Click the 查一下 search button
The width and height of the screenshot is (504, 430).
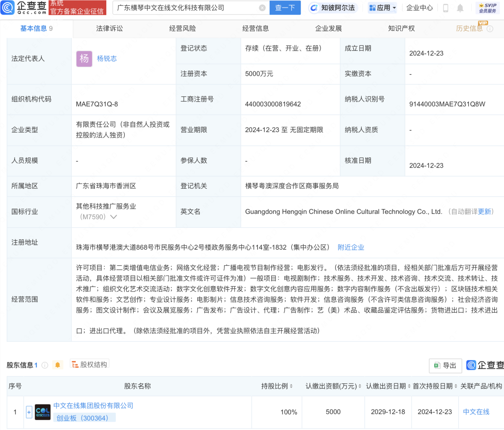pyautogui.click(x=285, y=8)
